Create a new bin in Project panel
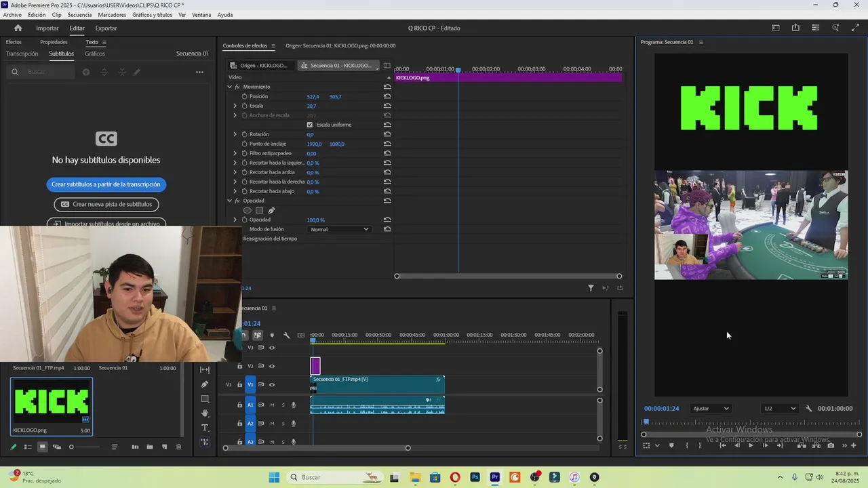 (x=150, y=447)
